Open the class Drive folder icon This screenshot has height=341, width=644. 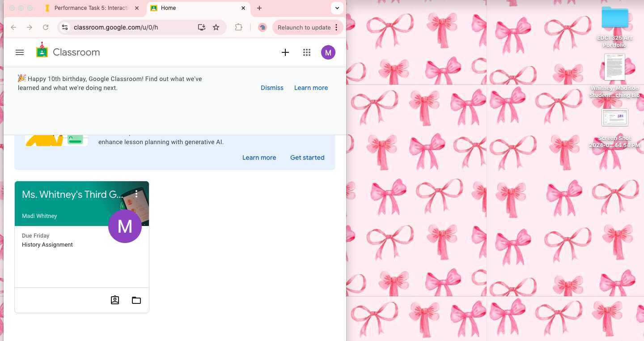click(136, 300)
